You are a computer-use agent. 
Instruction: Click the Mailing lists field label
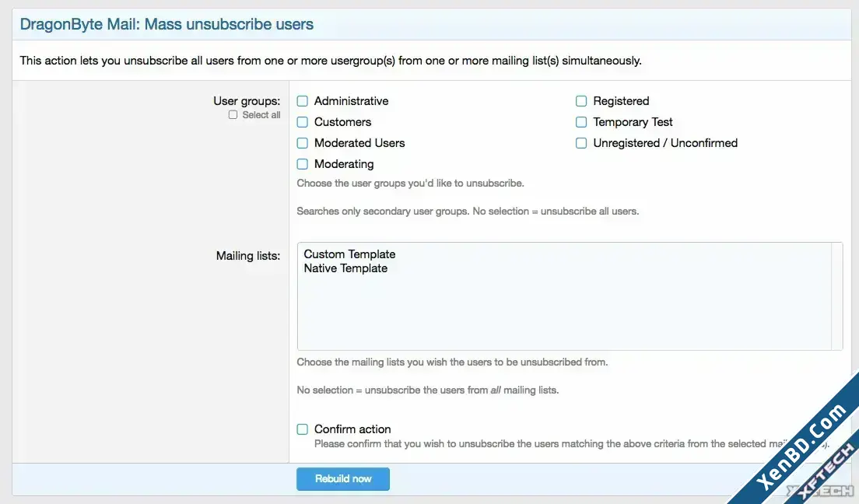click(248, 256)
